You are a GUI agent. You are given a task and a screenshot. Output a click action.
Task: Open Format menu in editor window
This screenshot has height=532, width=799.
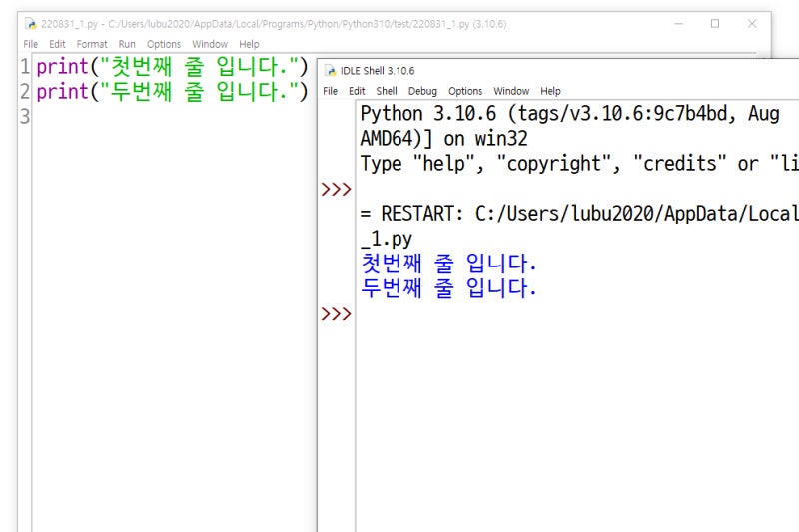[92, 44]
